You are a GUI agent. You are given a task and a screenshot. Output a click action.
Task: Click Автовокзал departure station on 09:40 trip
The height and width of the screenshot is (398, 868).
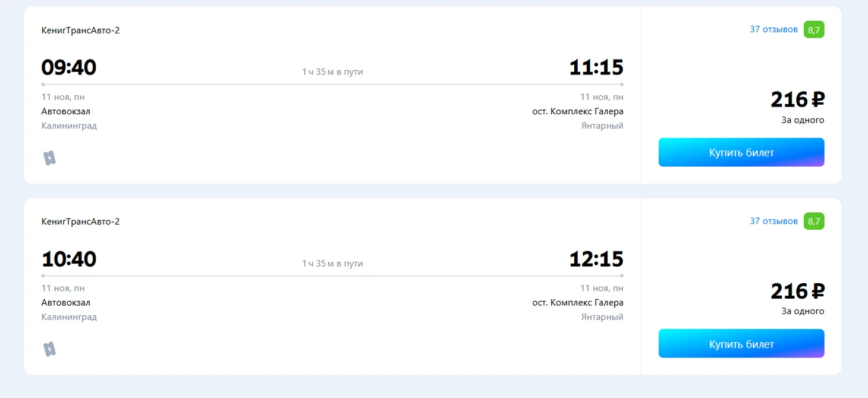tap(66, 111)
